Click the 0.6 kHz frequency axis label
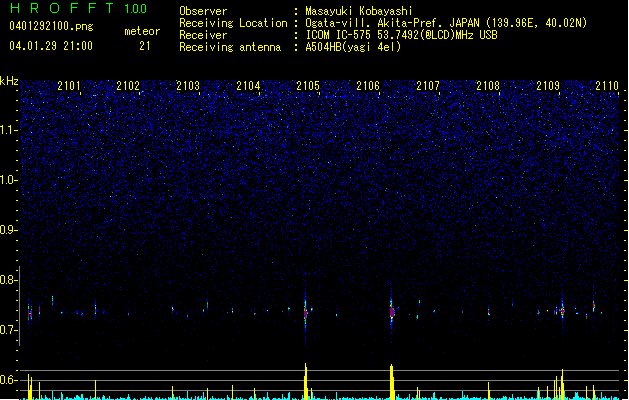Viewport: 629px width, 400px height. click(9, 380)
